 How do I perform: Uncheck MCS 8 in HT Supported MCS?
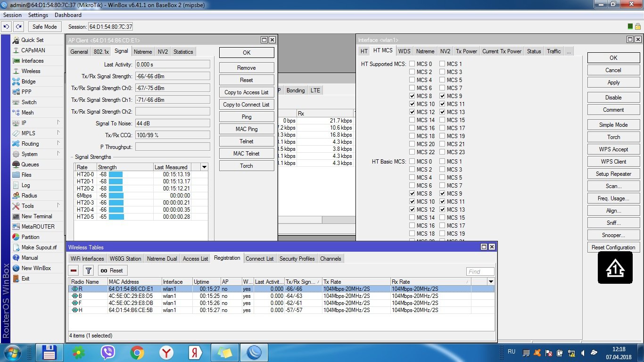click(x=412, y=96)
